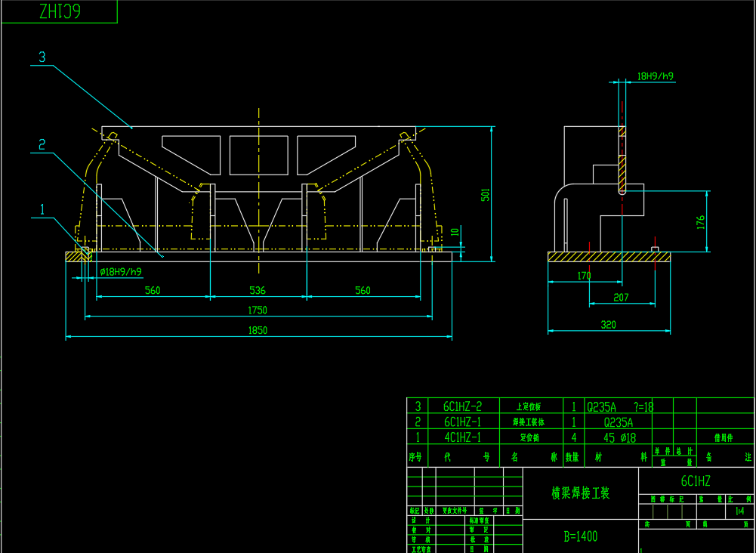This screenshot has height=553, width=756.
Task: Select the 501 height dimension
Action: tap(486, 194)
